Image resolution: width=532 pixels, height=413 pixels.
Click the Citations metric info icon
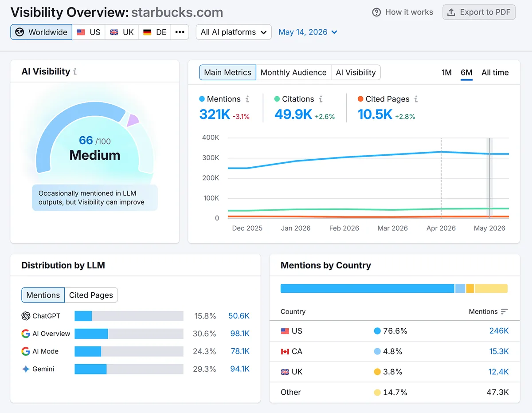[x=321, y=99]
